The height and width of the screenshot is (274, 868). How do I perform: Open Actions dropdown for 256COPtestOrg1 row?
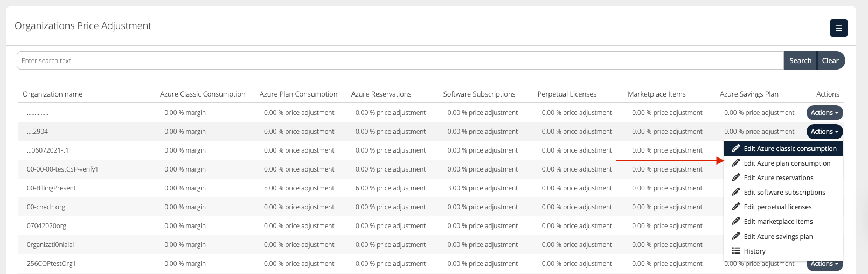coord(824,264)
